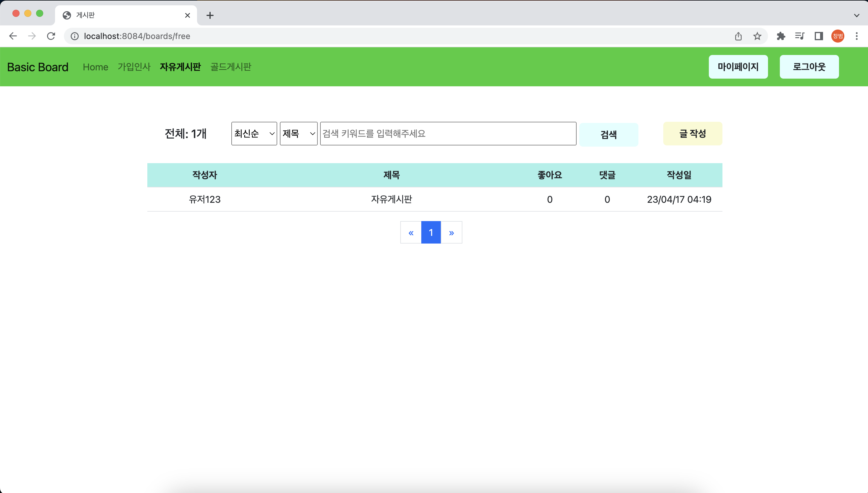Open the Extensions puzzle icon
Viewport: 868px width, 493px height.
(x=781, y=36)
